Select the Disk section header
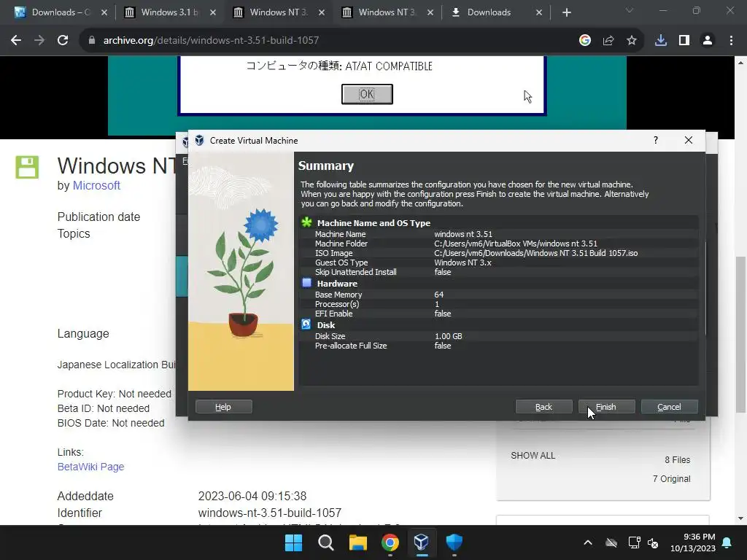The height and width of the screenshot is (560, 747). click(x=326, y=324)
